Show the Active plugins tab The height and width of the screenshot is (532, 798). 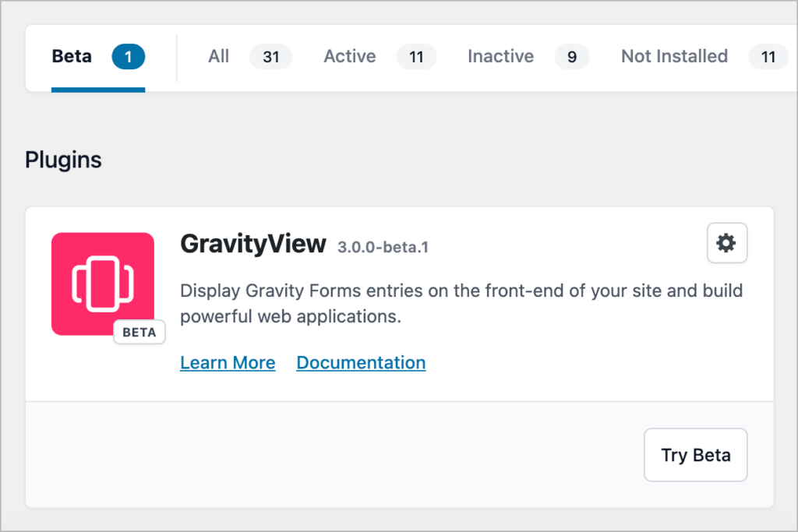[380, 56]
